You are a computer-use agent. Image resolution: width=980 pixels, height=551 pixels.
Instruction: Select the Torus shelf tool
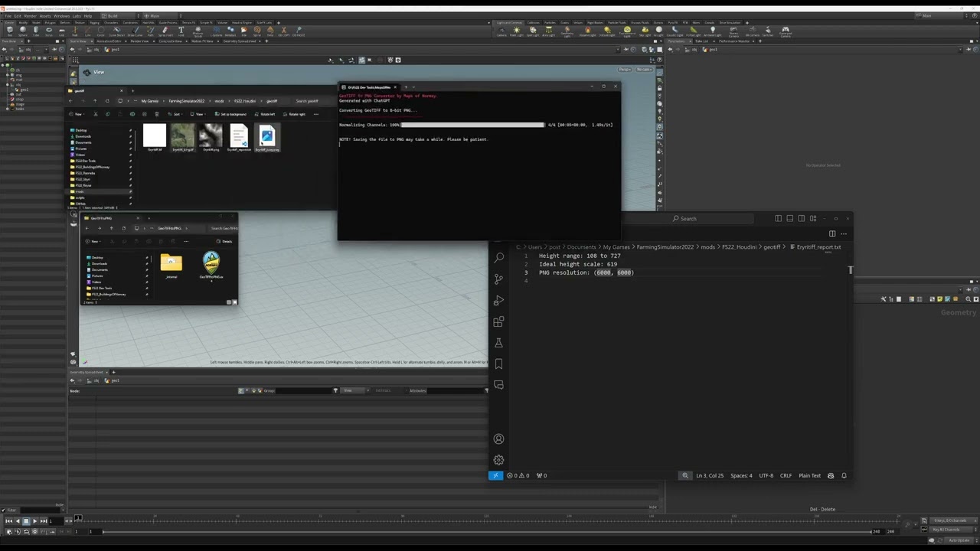(49, 31)
